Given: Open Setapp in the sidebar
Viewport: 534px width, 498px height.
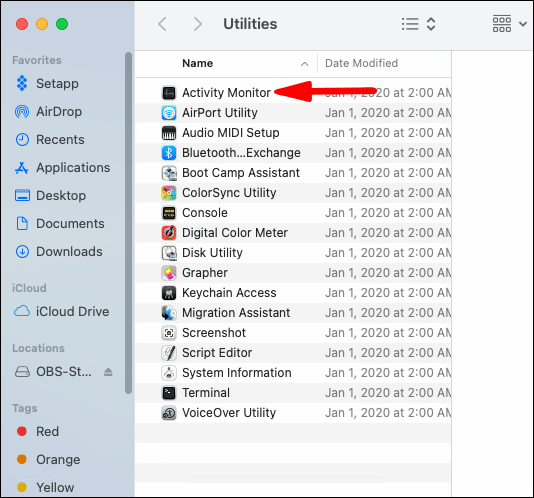Looking at the screenshot, I should pyautogui.click(x=57, y=83).
